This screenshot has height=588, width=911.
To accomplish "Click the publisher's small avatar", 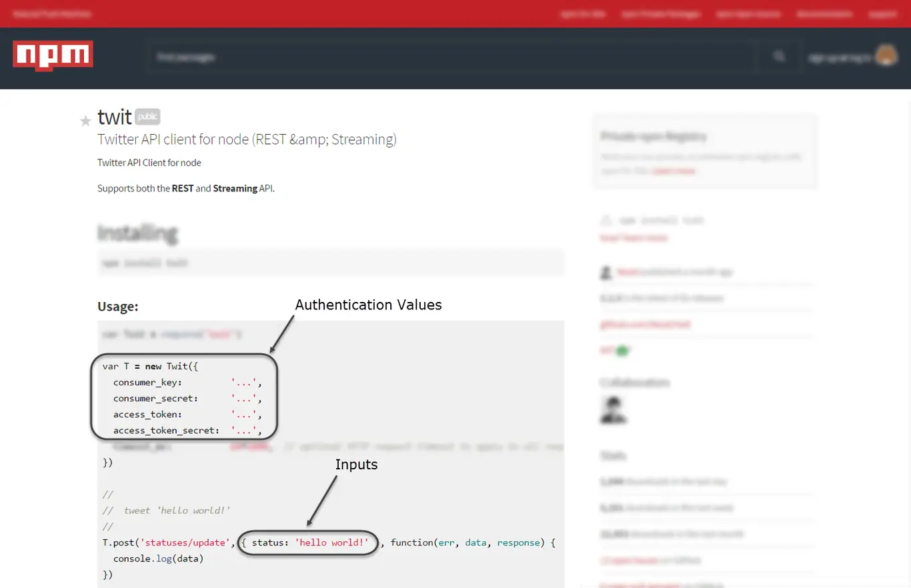I will click(x=606, y=273).
